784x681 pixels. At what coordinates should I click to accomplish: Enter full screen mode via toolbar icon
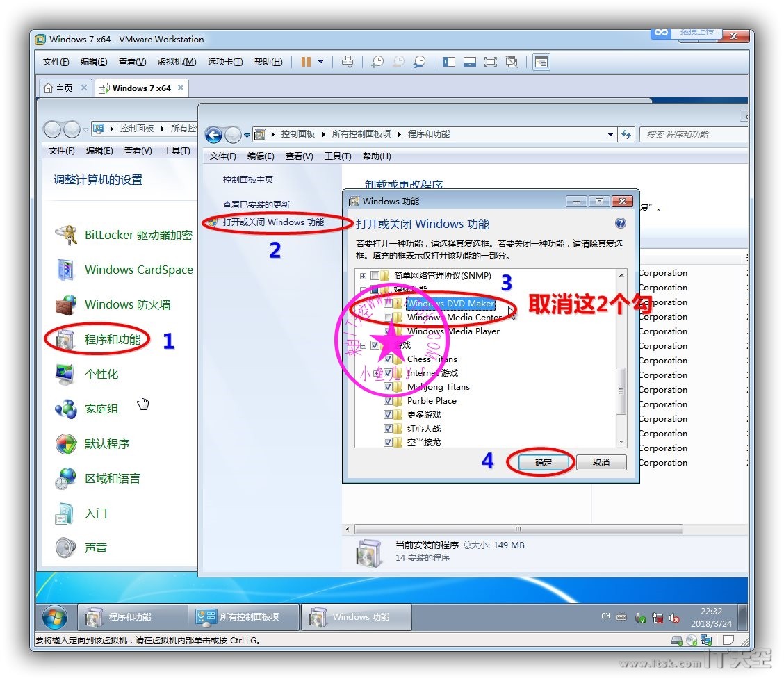(x=491, y=62)
